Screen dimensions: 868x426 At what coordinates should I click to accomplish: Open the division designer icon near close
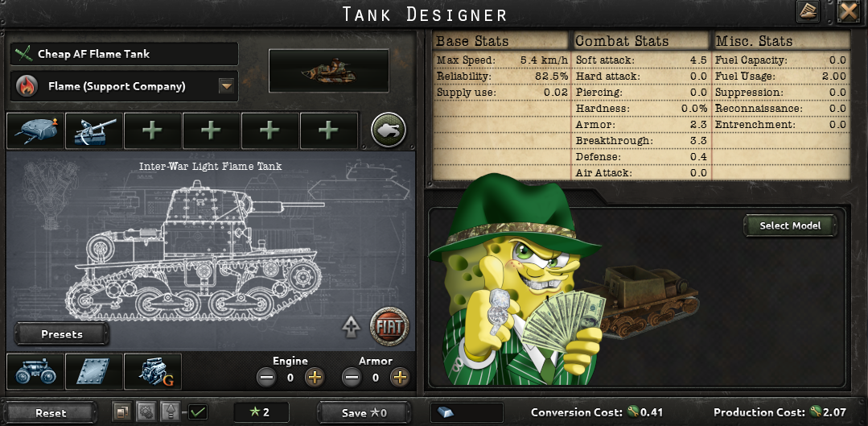[x=808, y=11]
